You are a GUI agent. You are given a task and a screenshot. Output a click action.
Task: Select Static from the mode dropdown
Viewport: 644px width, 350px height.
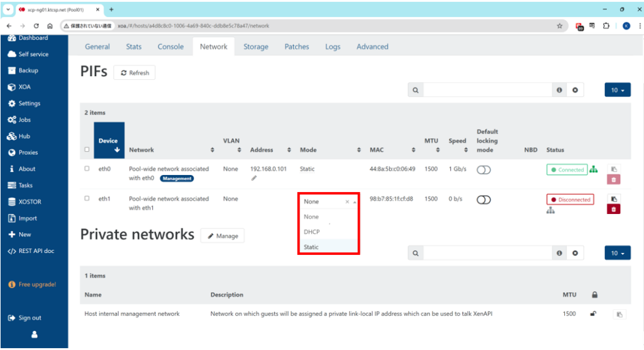(311, 247)
